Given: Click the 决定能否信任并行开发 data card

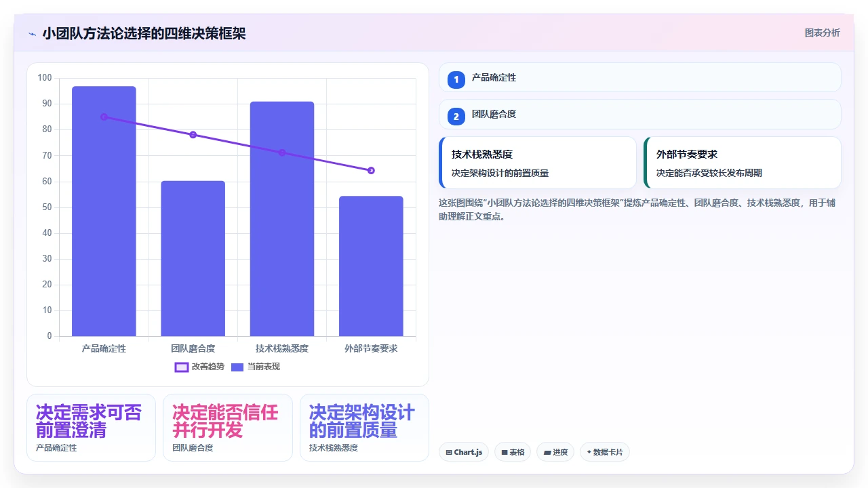Looking at the screenshot, I should point(228,428).
